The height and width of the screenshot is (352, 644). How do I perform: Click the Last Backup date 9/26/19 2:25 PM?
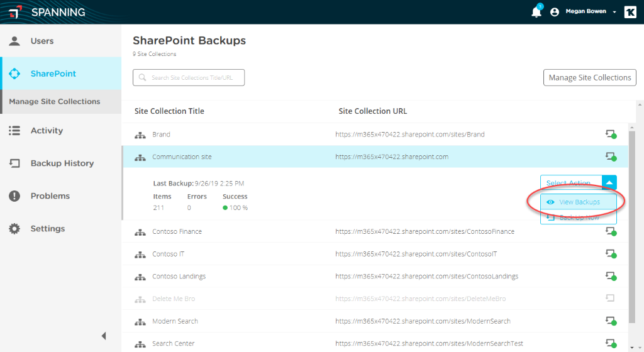coord(219,184)
